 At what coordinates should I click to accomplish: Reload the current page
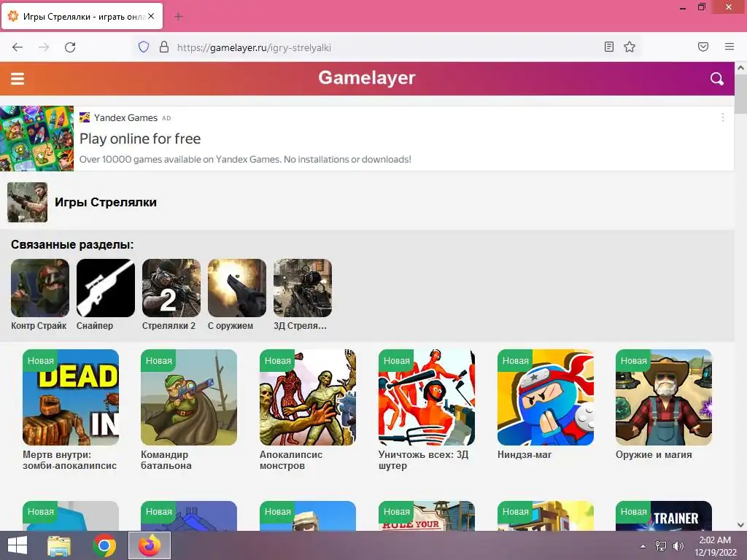click(x=70, y=47)
